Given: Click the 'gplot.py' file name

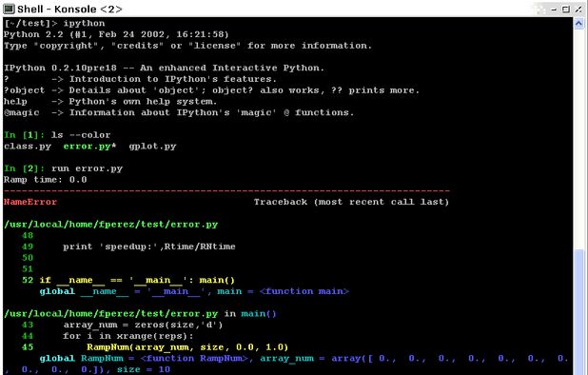Looking at the screenshot, I should tap(152, 147).
